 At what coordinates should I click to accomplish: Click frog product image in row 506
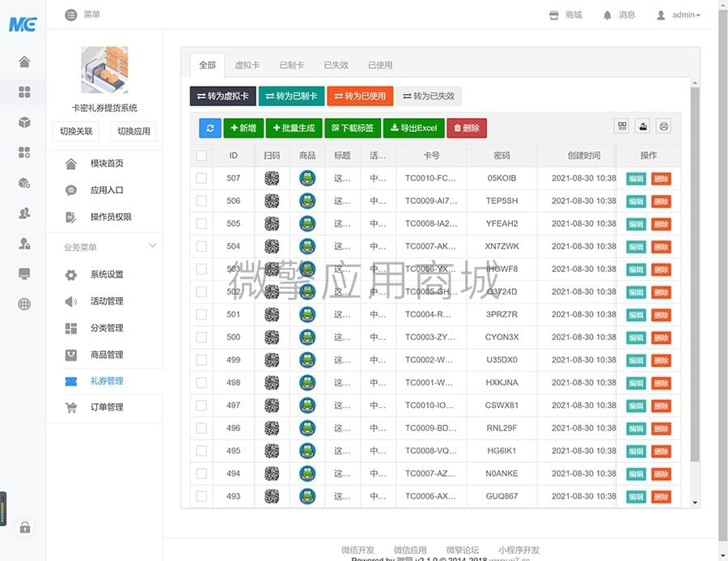pos(307,201)
